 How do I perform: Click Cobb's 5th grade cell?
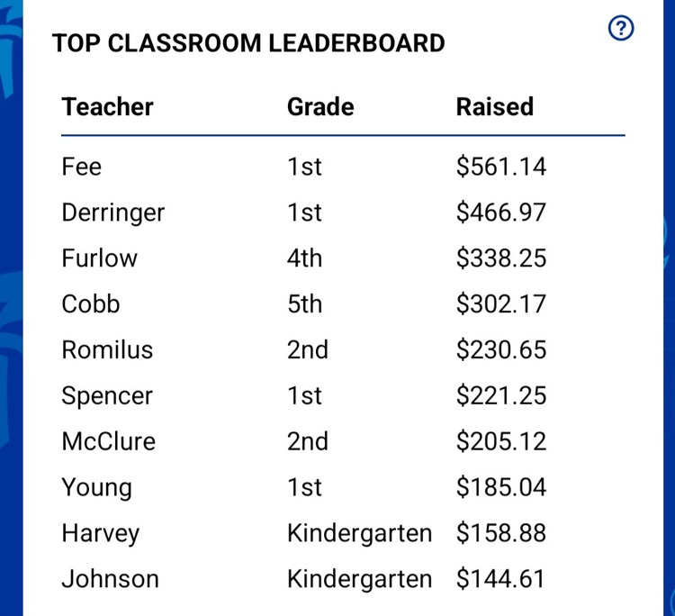304,303
